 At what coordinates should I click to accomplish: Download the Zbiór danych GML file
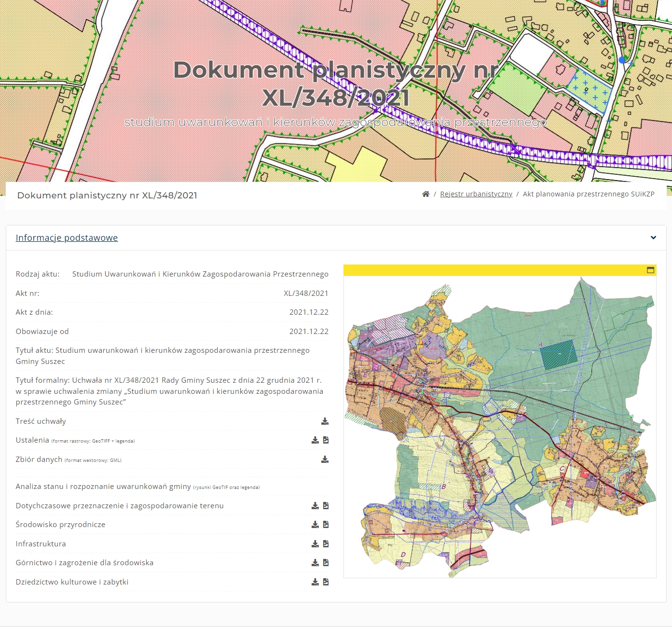click(x=325, y=460)
